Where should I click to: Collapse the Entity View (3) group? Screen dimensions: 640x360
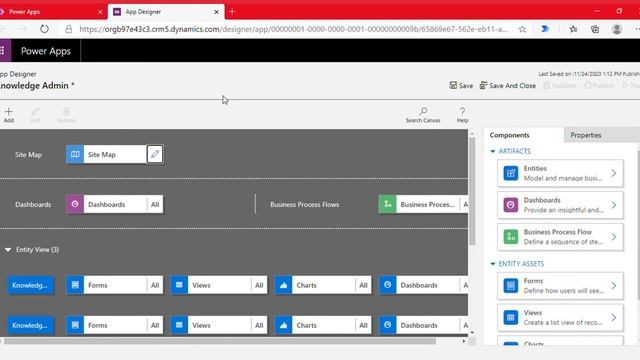coord(8,249)
